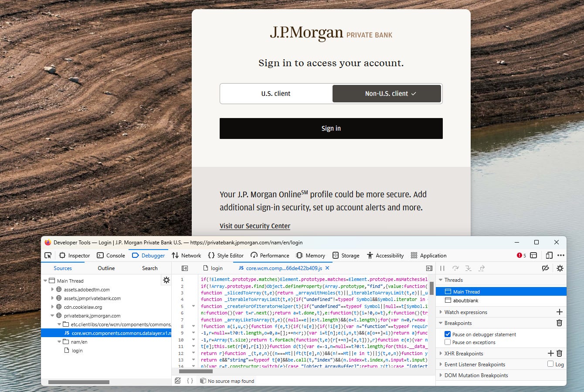
Task: Select the login editor tab
Action: tap(213, 268)
